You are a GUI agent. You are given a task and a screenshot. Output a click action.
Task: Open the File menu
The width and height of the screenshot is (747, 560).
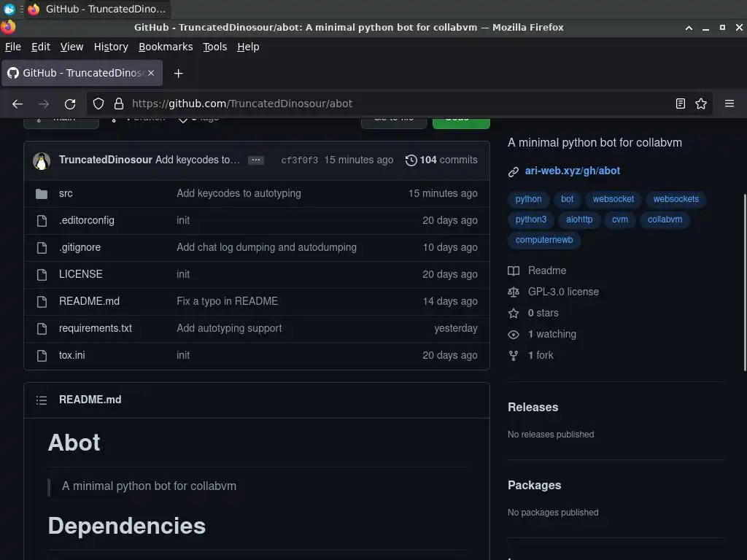pos(13,47)
